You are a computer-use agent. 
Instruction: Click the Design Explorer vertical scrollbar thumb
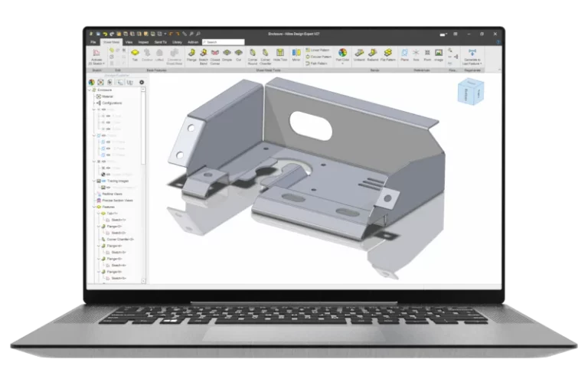point(143,129)
